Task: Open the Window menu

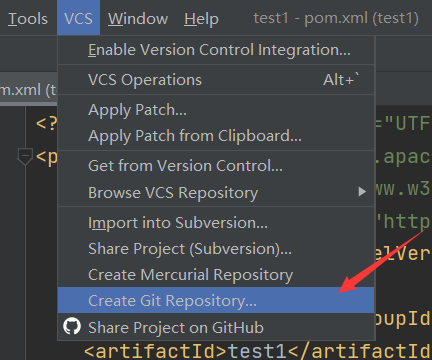Action: (138, 18)
